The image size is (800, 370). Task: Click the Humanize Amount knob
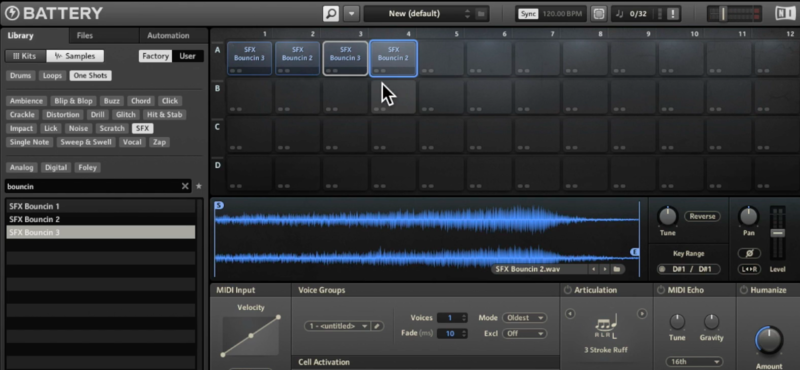[768, 340]
